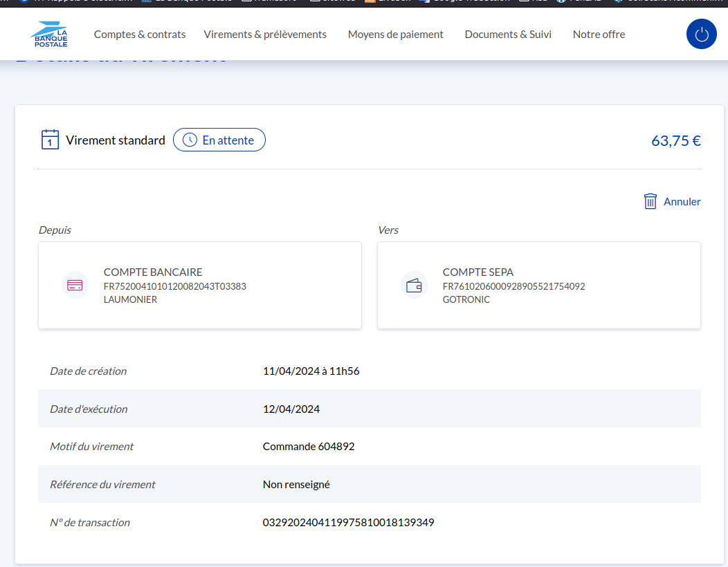Image resolution: width=728 pixels, height=567 pixels.
Task: Click the clock icon in En attente badge
Action: click(190, 140)
